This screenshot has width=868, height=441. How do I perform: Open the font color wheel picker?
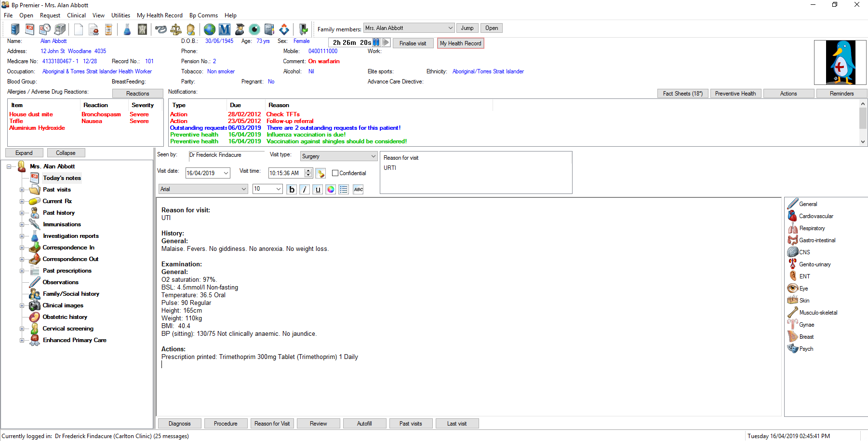331,189
